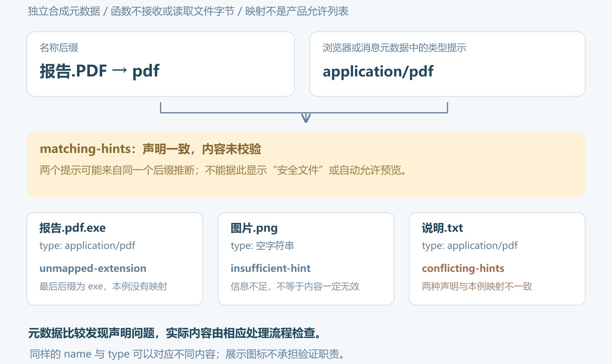Select the 报告.pdf.exe card title
This screenshot has height=364, width=612.
click(x=72, y=228)
